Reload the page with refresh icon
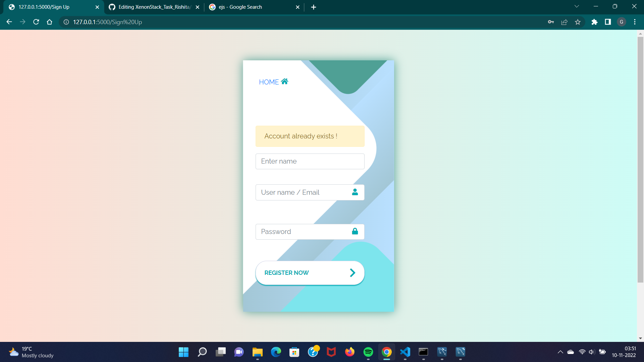Image resolution: width=644 pixels, height=362 pixels. coord(36,22)
